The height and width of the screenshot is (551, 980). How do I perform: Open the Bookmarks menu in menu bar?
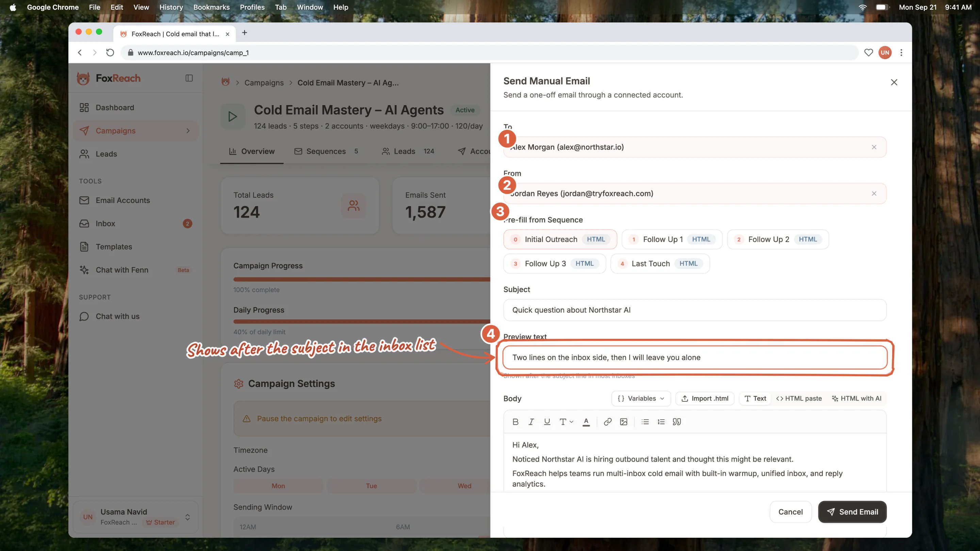click(x=211, y=7)
